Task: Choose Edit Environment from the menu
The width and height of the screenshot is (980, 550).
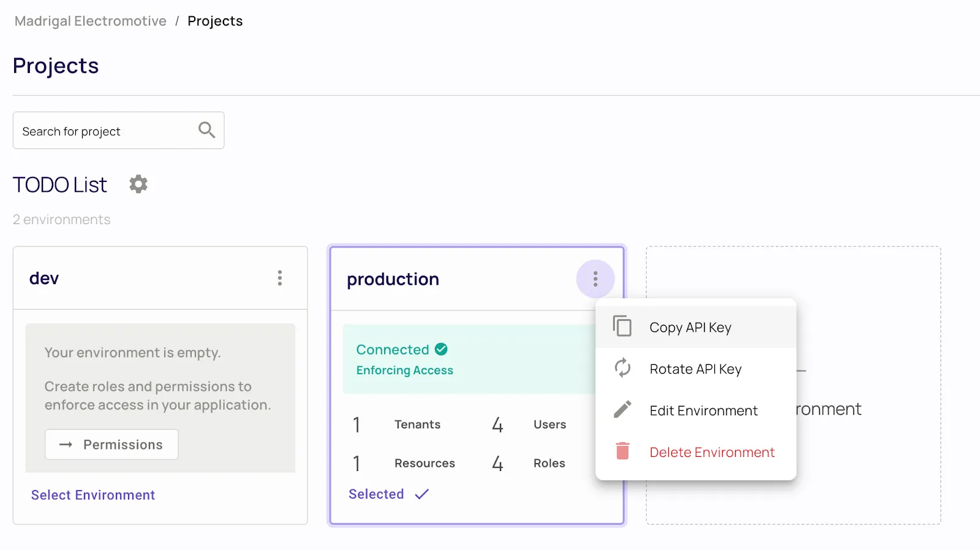Action: 703,411
